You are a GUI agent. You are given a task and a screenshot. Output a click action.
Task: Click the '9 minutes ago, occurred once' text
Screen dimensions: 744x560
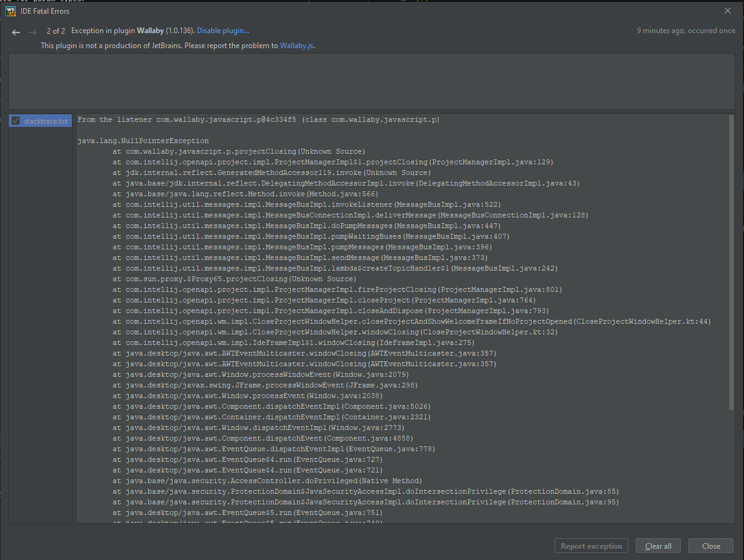click(x=686, y=31)
